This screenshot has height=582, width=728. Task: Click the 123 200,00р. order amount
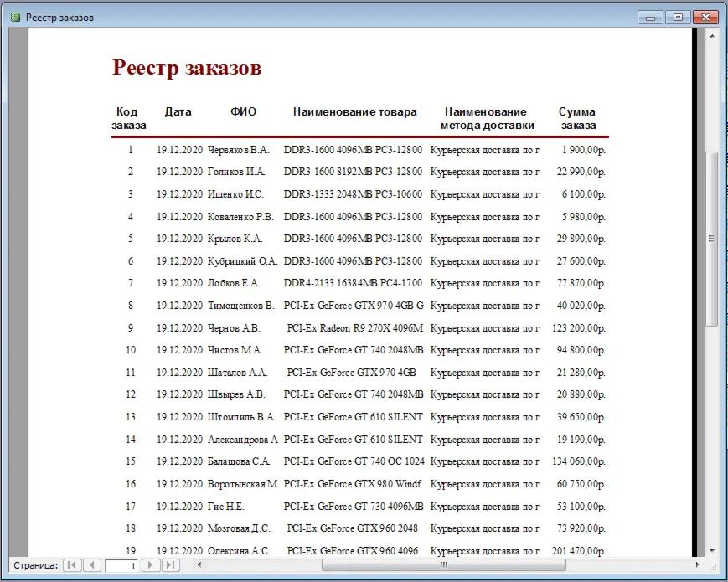579,327
